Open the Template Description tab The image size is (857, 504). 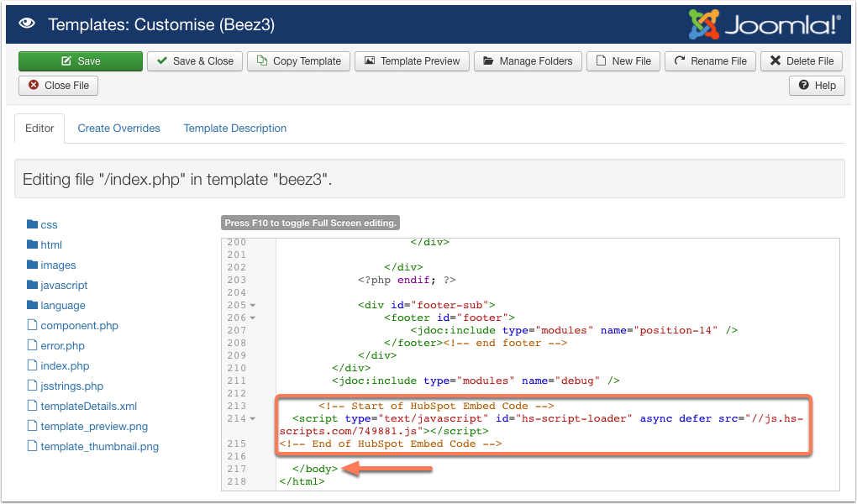[235, 129]
